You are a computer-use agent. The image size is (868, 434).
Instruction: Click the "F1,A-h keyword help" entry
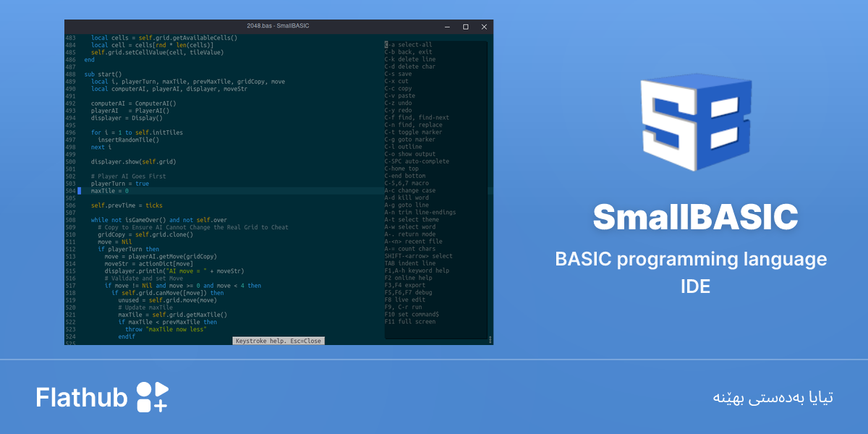417,271
